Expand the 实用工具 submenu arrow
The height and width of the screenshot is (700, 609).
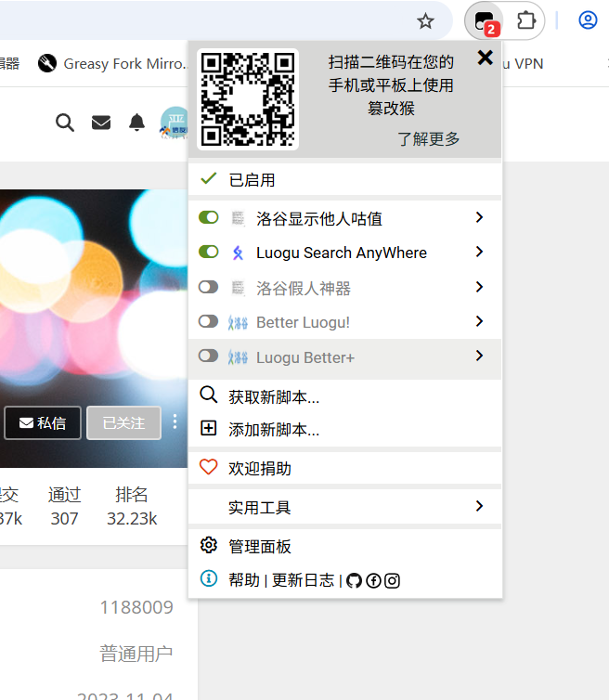pyautogui.click(x=479, y=506)
